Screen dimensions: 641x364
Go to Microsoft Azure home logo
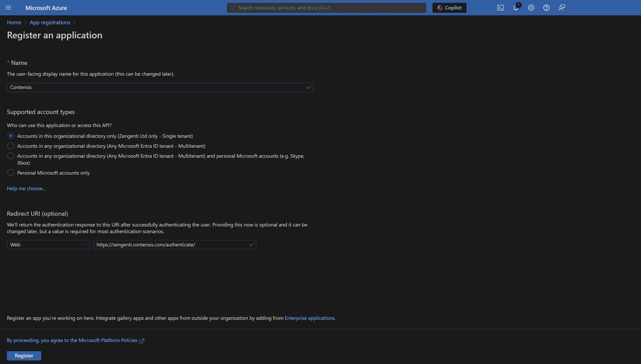(x=46, y=8)
